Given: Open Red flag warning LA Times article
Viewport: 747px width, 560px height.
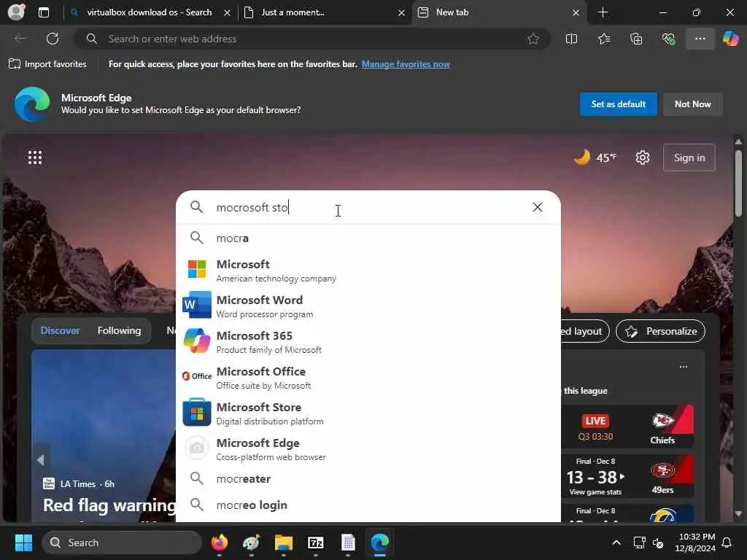Looking at the screenshot, I should click(109, 505).
